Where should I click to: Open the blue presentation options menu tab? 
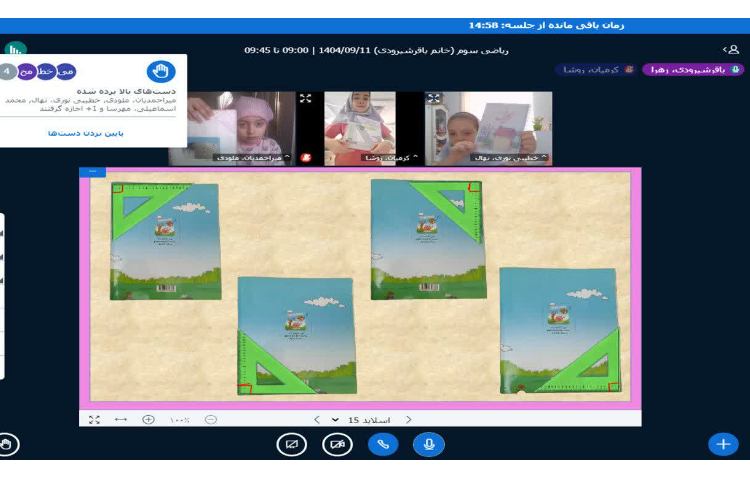pyautogui.click(x=92, y=172)
